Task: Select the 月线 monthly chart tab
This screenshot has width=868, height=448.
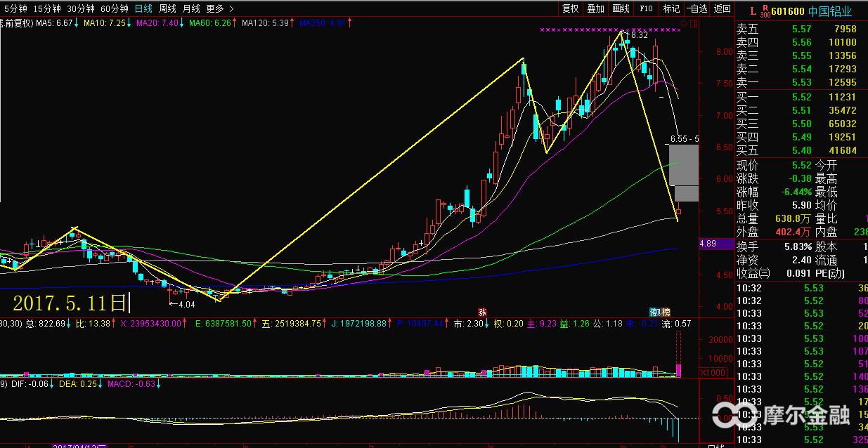Action: [191, 8]
